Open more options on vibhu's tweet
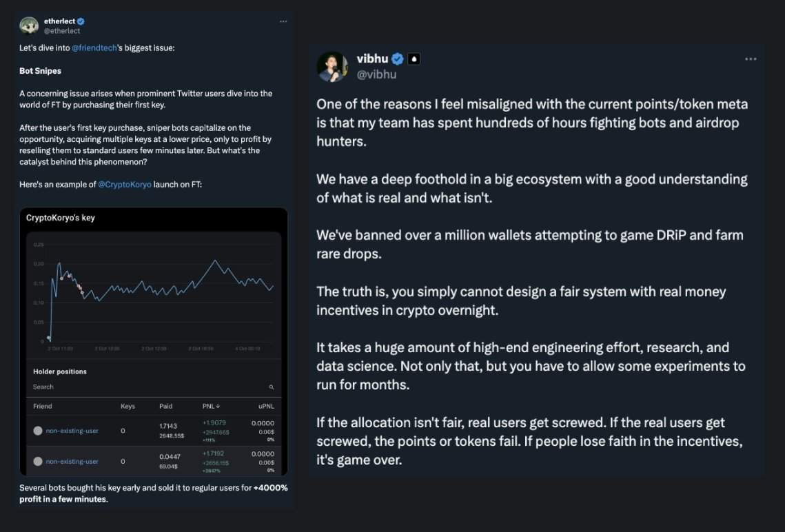This screenshot has width=785, height=532. pos(751,59)
